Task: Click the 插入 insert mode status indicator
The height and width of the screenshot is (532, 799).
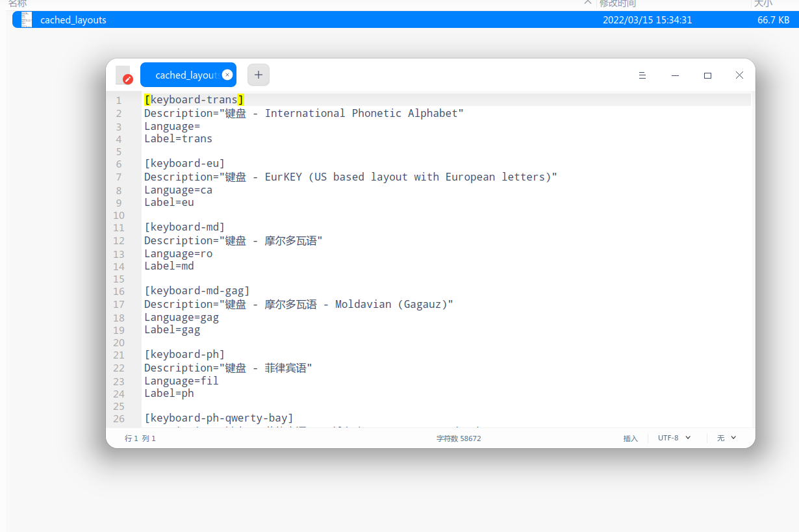Action: tap(631, 438)
